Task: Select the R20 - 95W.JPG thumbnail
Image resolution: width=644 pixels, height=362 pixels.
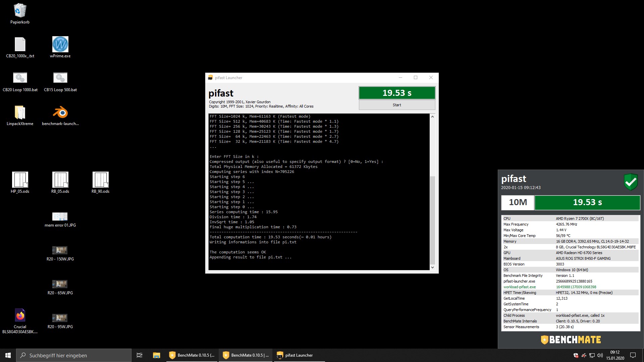Action: click(60, 318)
